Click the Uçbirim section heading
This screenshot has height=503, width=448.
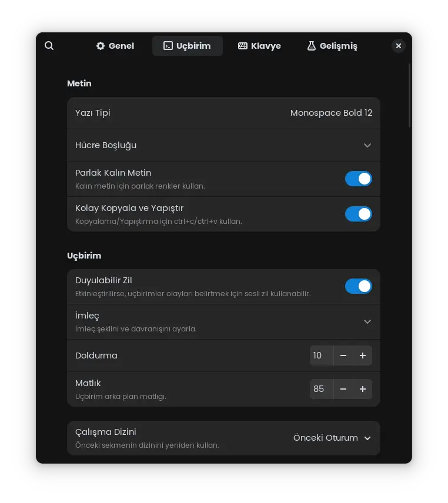pos(84,256)
